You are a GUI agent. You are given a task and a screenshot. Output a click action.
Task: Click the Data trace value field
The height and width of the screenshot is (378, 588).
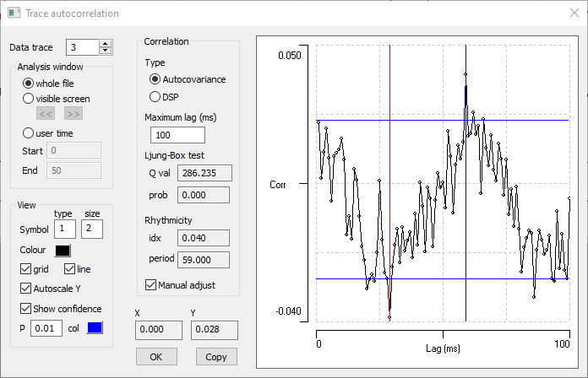click(x=83, y=47)
